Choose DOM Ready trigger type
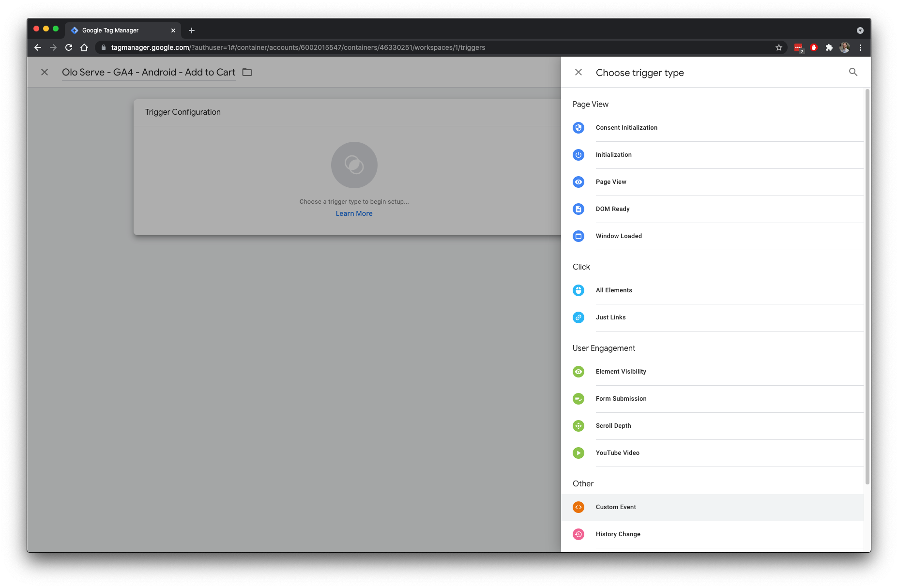 pos(712,209)
